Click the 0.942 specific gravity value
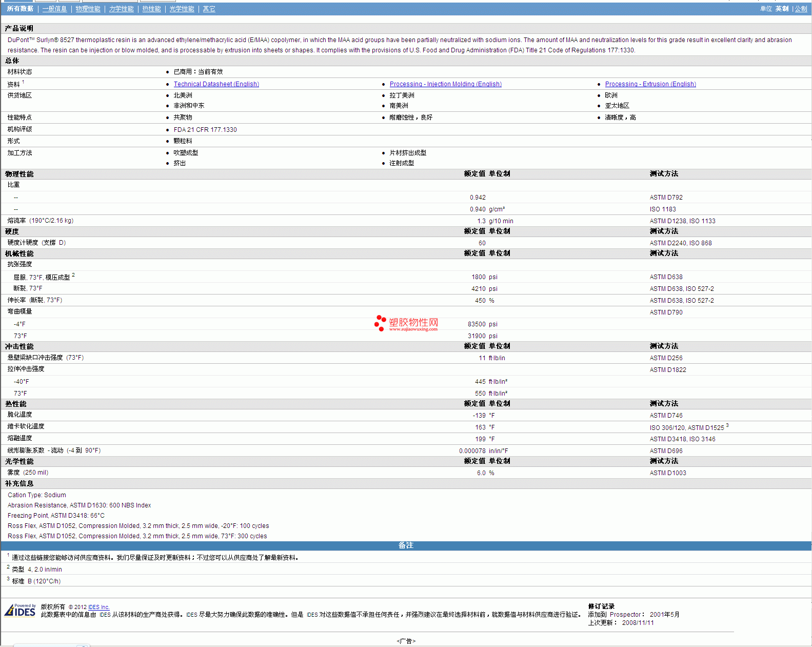Viewport: 812px width, 647px height. click(478, 198)
